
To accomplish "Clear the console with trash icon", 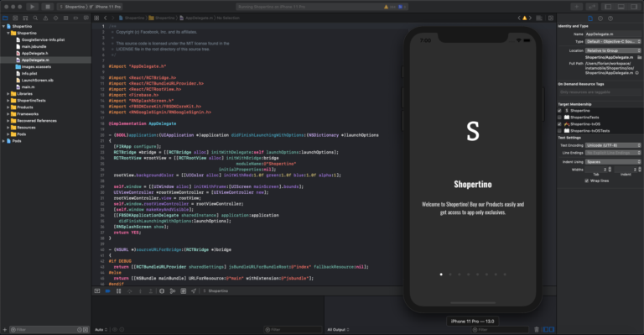I will 537,329.
